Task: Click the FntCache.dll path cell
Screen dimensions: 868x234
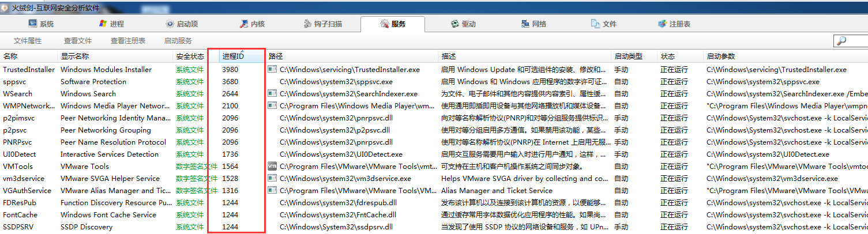Action: coord(338,214)
